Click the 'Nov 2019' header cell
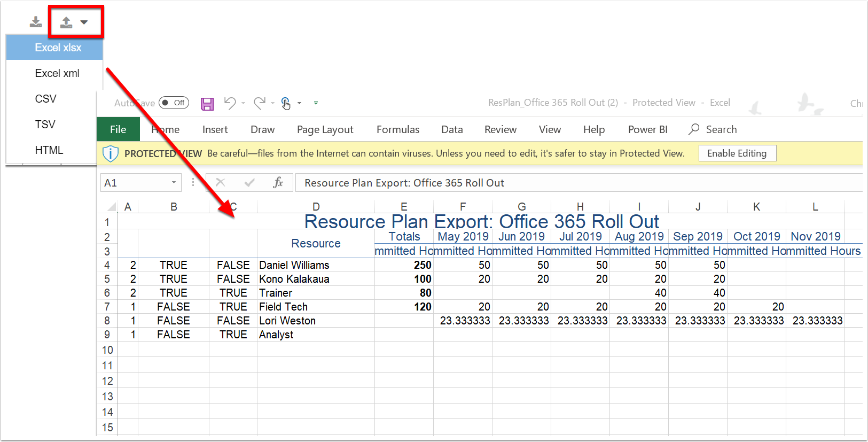Viewport: 868px width, 442px height. point(815,236)
